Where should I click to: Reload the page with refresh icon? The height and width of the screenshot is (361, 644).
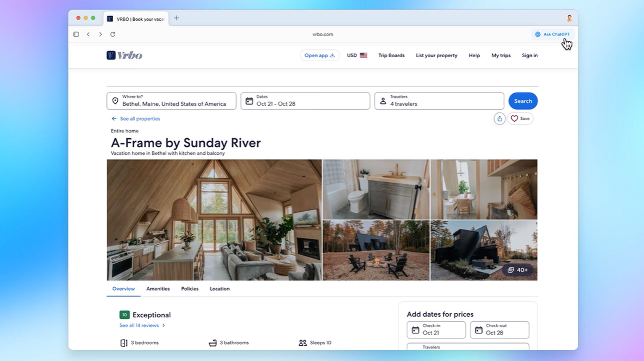coord(113,34)
